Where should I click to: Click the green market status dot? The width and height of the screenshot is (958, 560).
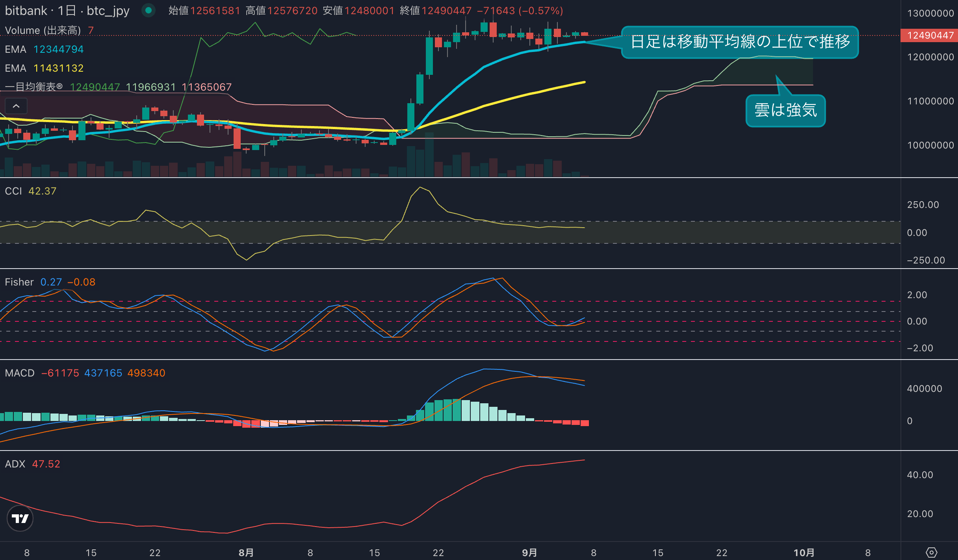(149, 10)
